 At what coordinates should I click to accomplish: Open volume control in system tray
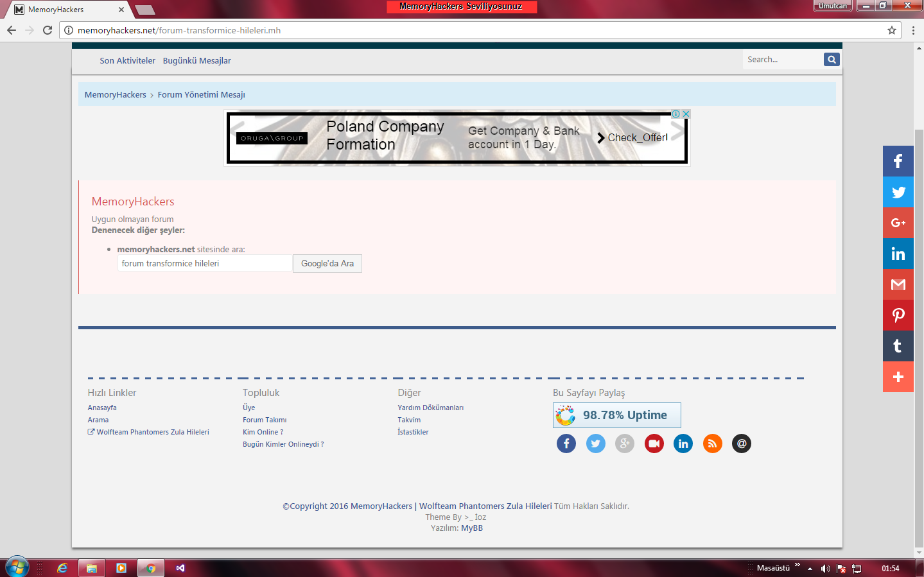[x=826, y=569]
